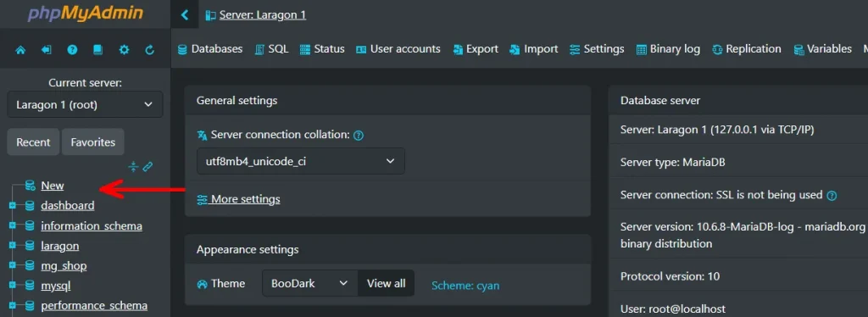Open the MariaDB documentation book icon

pos(98,50)
